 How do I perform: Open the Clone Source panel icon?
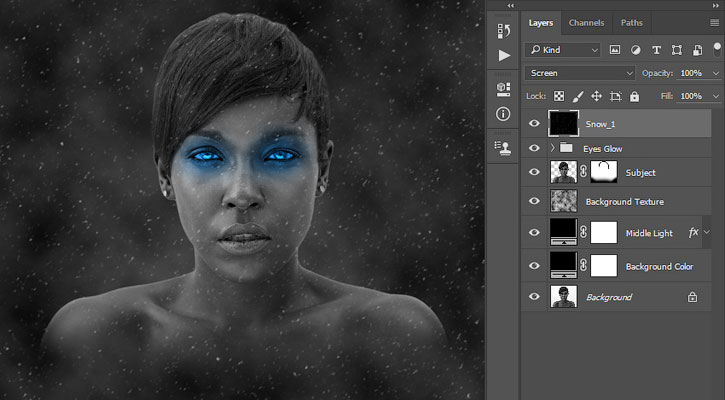point(503,148)
